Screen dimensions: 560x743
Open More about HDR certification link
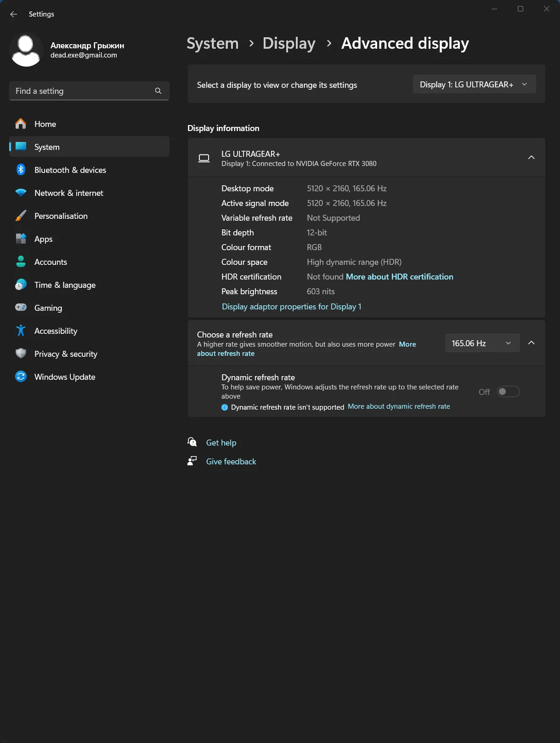coord(399,277)
